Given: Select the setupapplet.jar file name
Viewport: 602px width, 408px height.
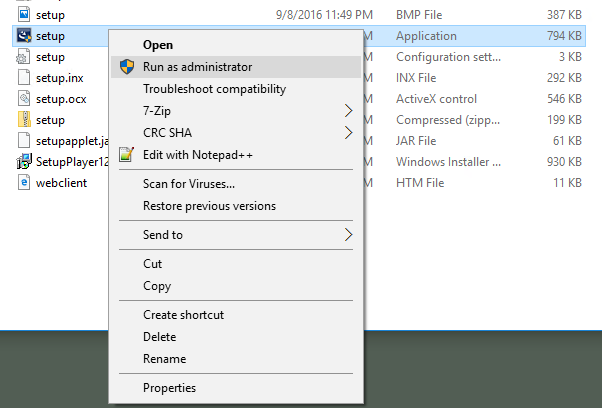Looking at the screenshot, I should (x=72, y=141).
